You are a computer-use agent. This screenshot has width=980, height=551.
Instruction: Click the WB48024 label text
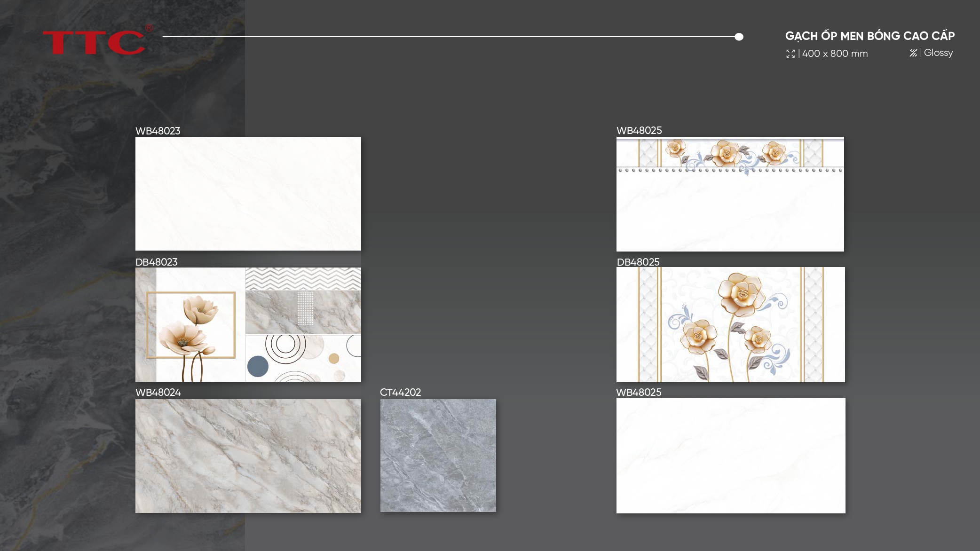click(158, 392)
